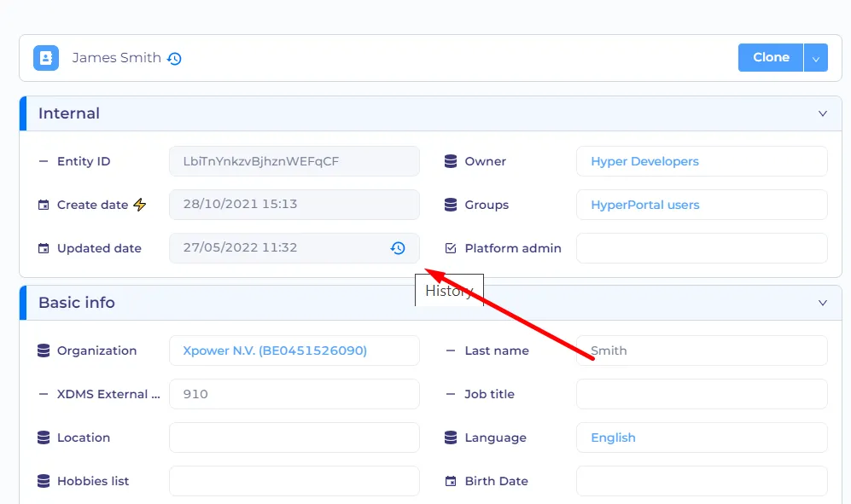Viewport: 851px width, 504px height.
Task: Collapse the Internal section
Action: click(x=823, y=113)
